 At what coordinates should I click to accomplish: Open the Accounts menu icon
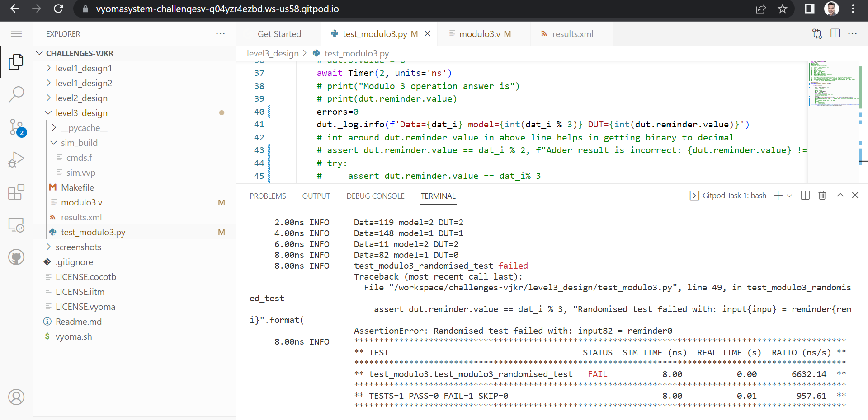(x=16, y=397)
